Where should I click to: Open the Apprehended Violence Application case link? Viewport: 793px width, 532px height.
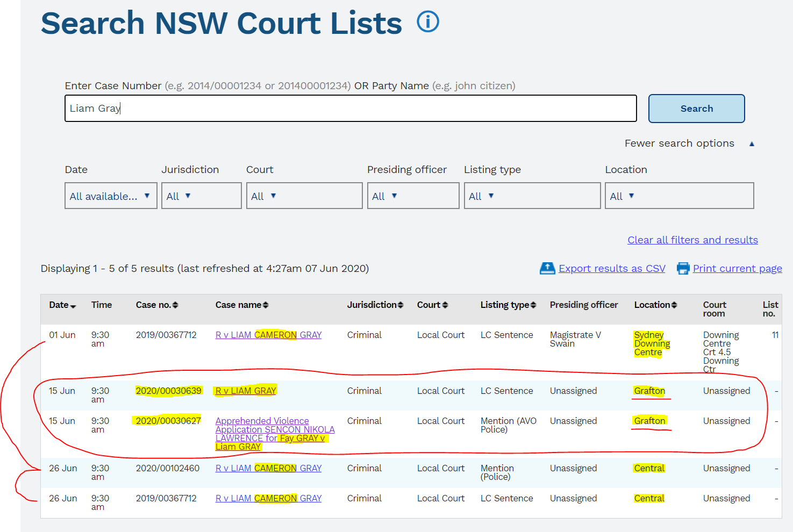pyautogui.click(x=275, y=434)
